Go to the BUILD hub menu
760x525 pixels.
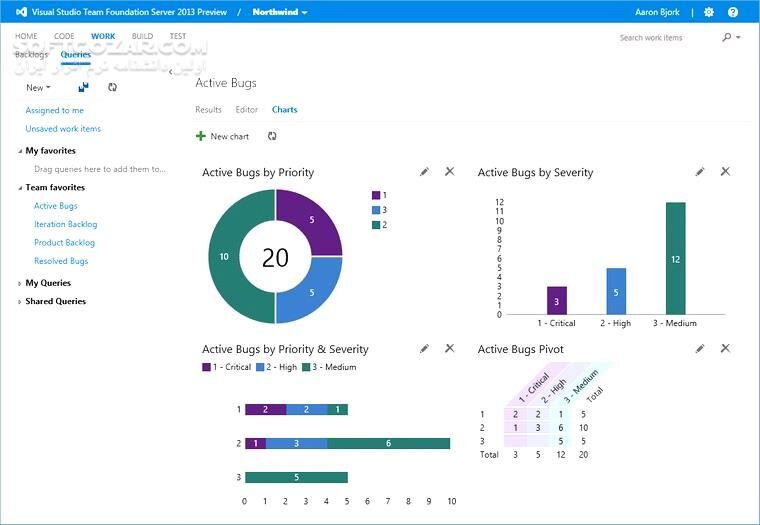(142, 36)
